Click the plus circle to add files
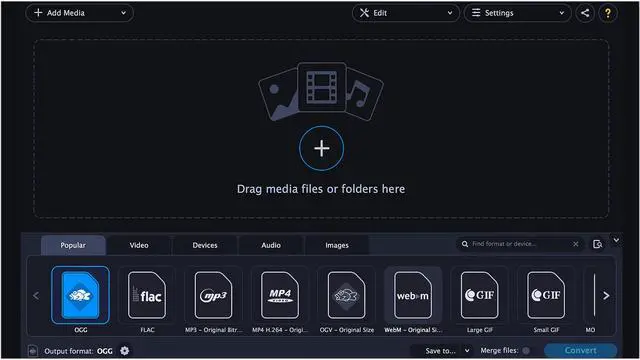 coord(321,148)
